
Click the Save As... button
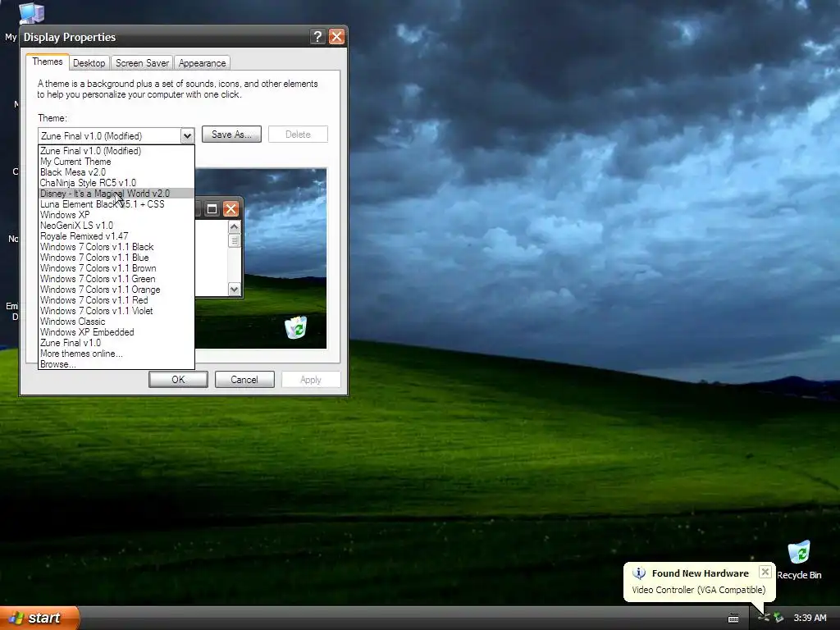pos(231,135)
